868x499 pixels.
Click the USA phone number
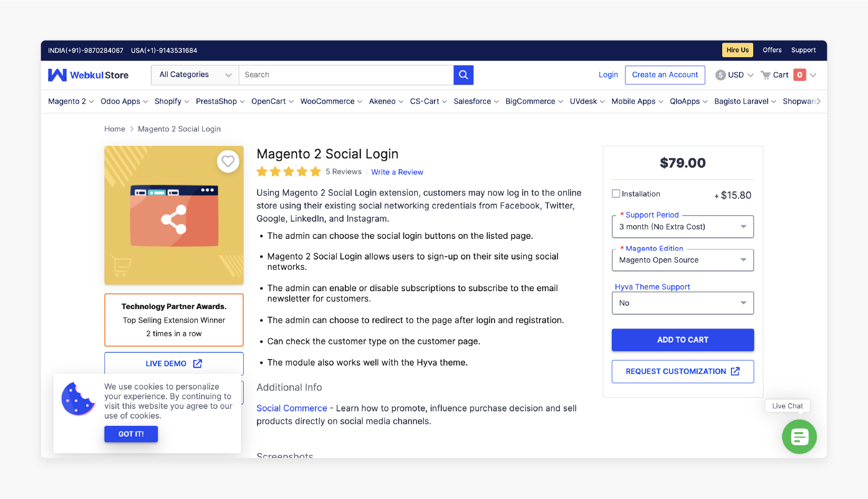(x=164, y=50)
